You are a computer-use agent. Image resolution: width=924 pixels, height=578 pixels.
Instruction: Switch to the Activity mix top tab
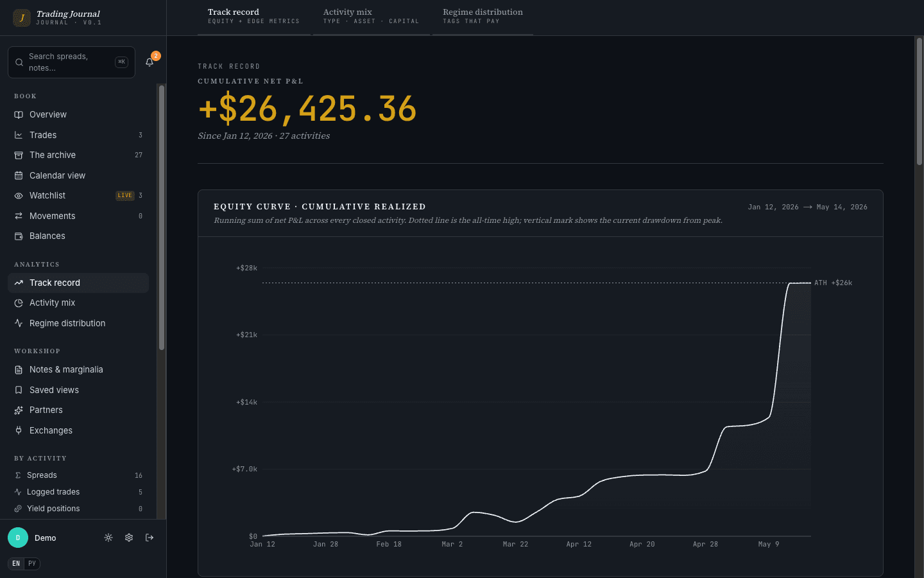pos(371,17)
